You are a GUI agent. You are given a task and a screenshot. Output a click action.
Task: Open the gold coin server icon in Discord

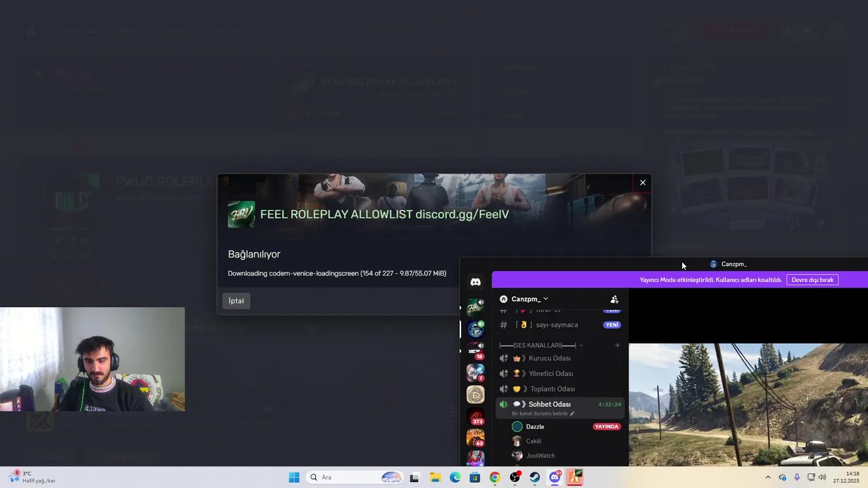(x=475, y=394)
